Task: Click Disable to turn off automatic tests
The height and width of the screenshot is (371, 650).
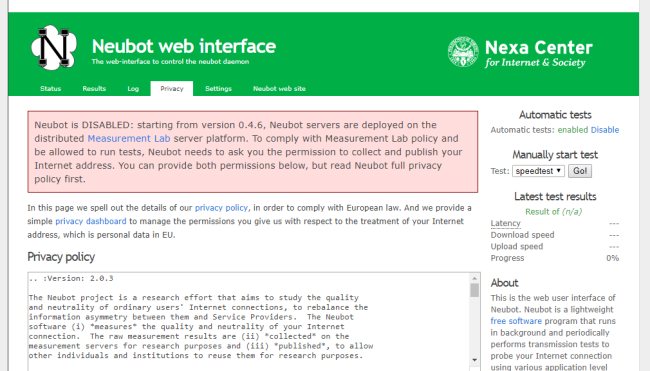Action: pos(605,130)
